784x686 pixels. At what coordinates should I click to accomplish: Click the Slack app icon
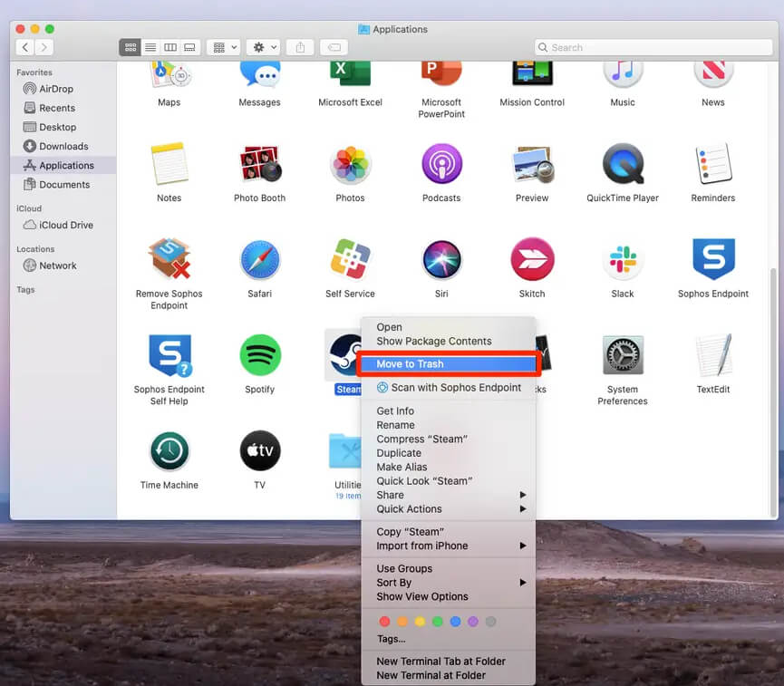pos(623,260)
